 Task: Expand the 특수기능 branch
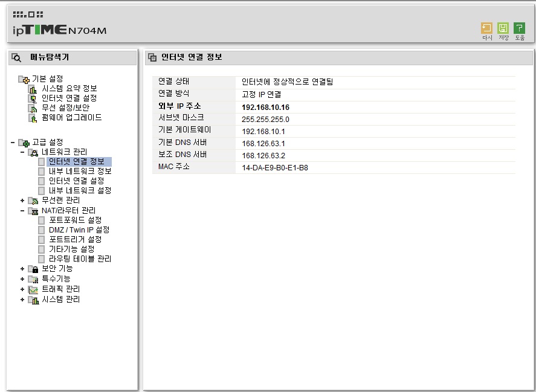(22, 279)
